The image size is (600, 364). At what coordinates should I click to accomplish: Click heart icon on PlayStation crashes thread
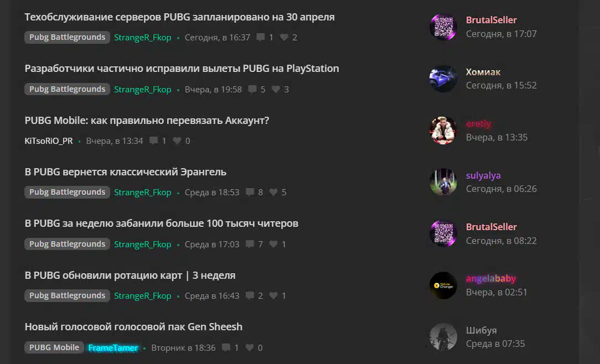(276, 89)
